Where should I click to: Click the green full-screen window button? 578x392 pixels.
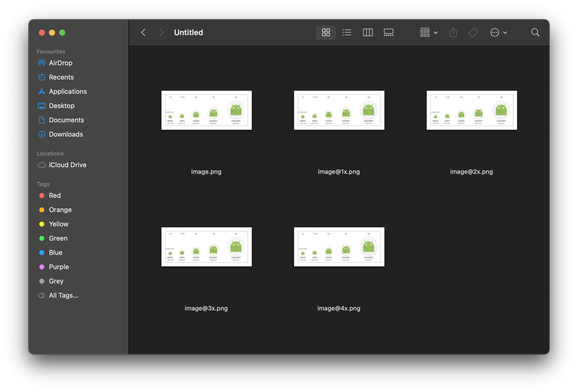click(x=62, y=33)
